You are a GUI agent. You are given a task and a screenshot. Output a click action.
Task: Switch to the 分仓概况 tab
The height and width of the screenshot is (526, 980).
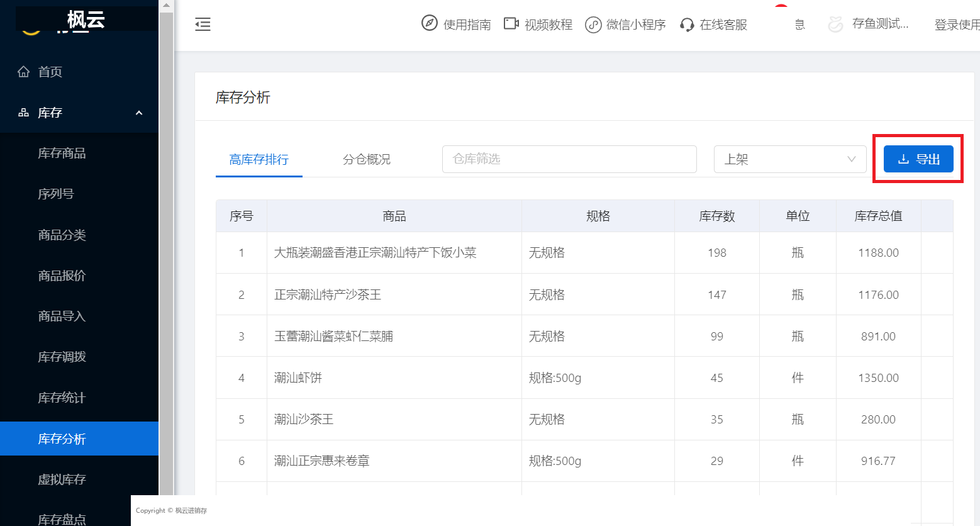tap(367, 160)
